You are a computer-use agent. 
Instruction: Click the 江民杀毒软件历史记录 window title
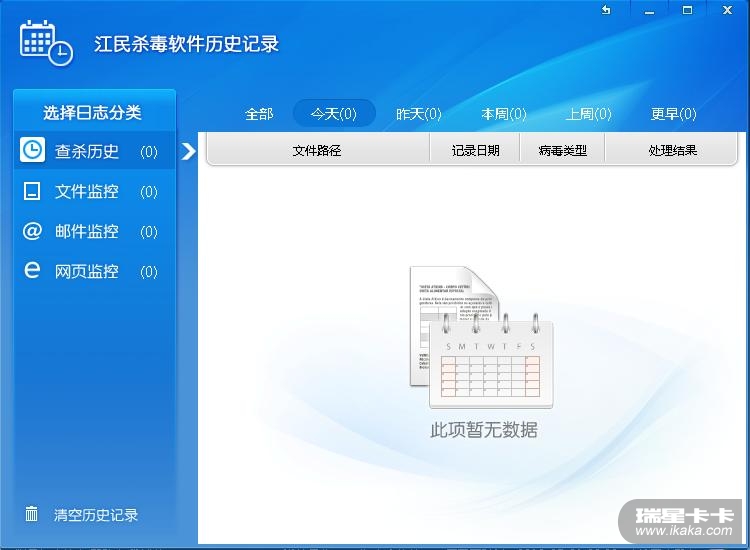click(187, 44)
